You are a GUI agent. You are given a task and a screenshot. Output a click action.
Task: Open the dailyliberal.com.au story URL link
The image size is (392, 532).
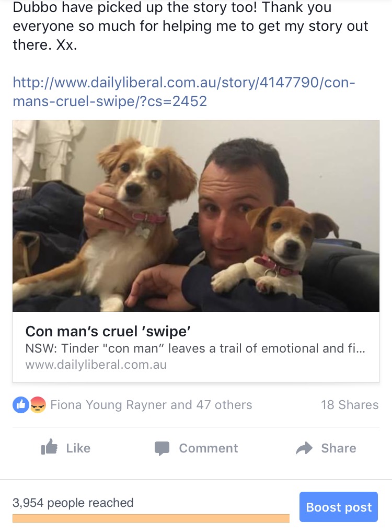[184, 92]
